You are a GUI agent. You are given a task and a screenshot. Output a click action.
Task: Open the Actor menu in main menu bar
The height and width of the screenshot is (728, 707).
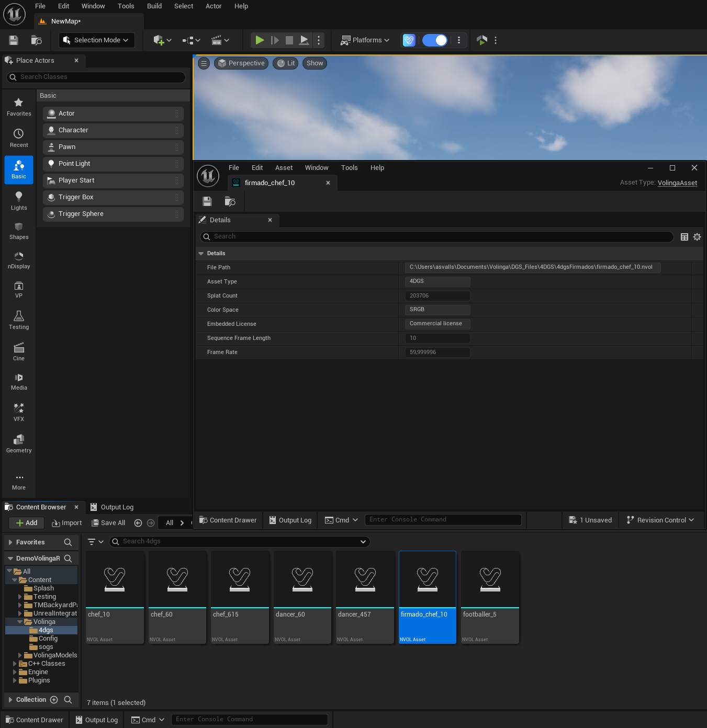click(214, 6)
